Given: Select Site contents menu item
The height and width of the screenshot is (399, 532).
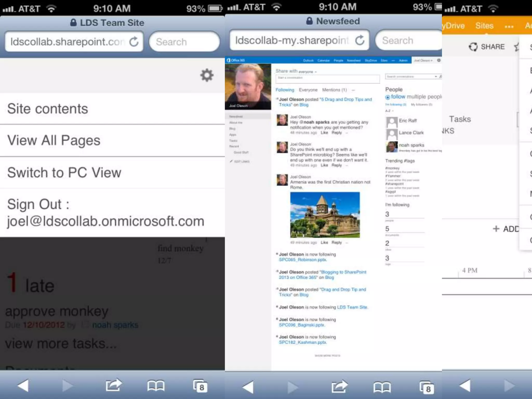Looking at the screenshot, I should coord(48,109).
